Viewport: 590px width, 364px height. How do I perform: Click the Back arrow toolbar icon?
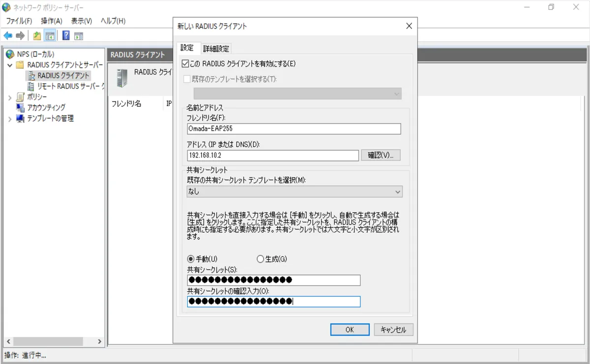[8, 36]
